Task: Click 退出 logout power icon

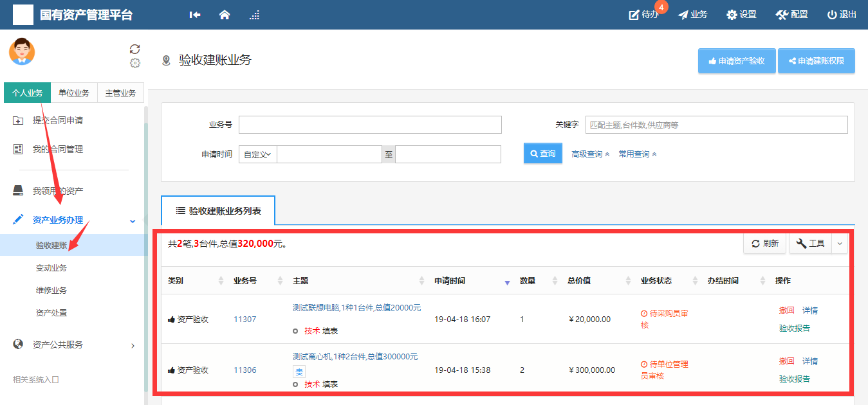Action: click(842, 15)
